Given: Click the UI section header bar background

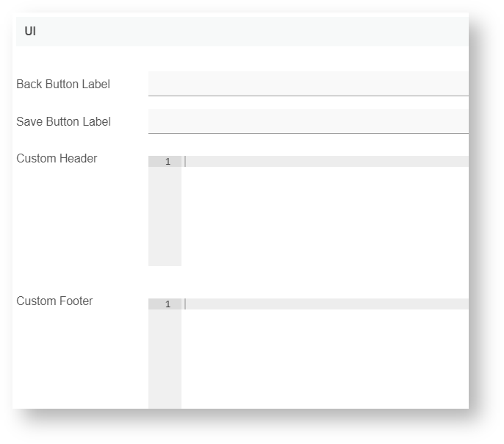Looking at the screenshot, I should [250, 32].
